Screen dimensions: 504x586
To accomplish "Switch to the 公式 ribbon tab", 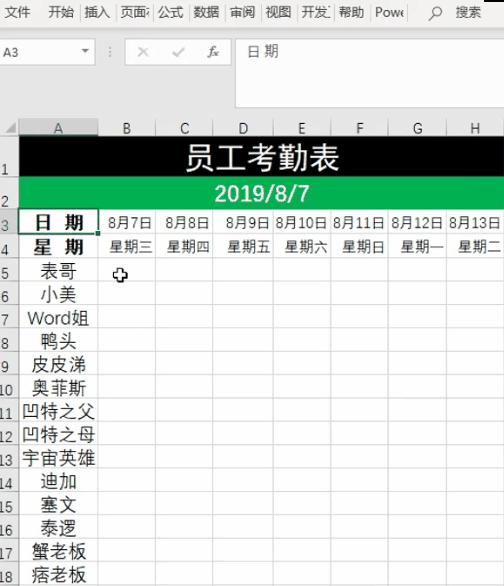I will point(170,12).
